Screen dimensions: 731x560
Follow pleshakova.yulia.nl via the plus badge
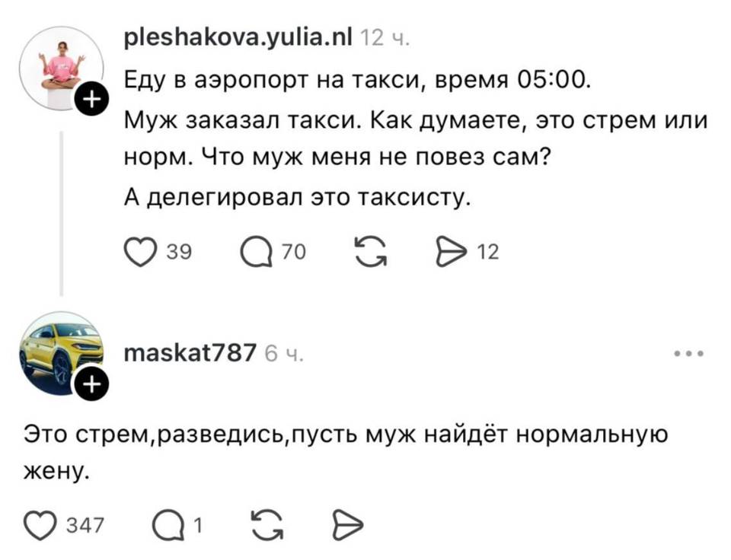click(93, 97)
